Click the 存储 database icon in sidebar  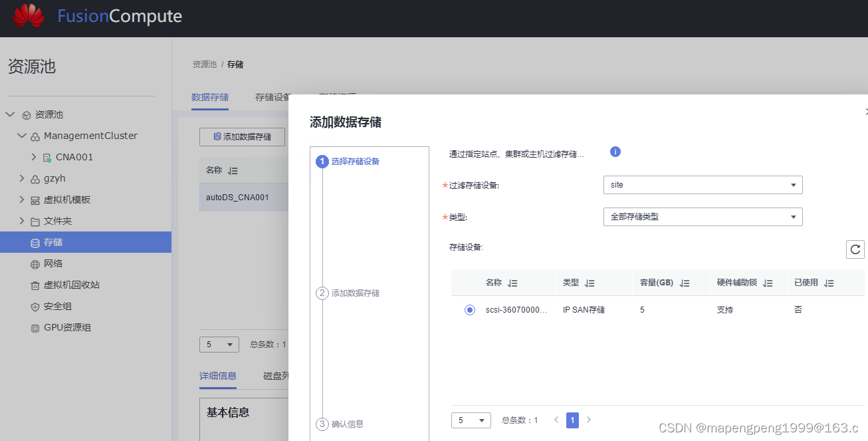pyautogui.click(x=35, y=243)
